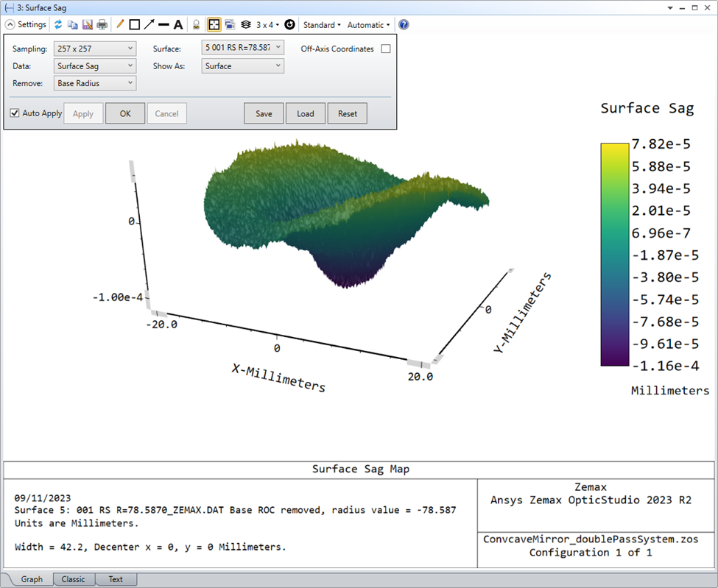Click the Millimeters unit label under scale
Image resolution: width=718 pixels, height=588 pixels.
[x=670, y=391]
